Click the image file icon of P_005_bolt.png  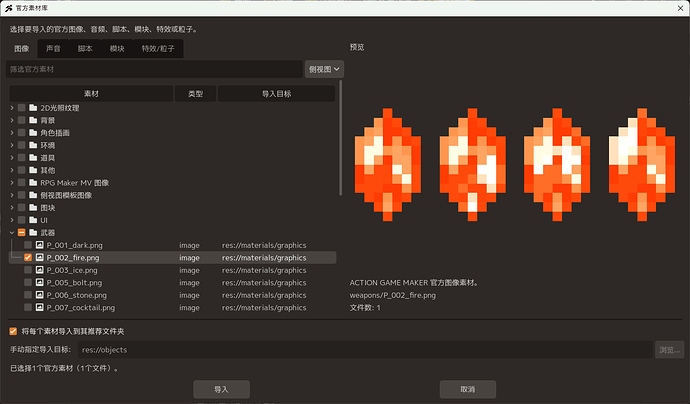coord(40,282)
